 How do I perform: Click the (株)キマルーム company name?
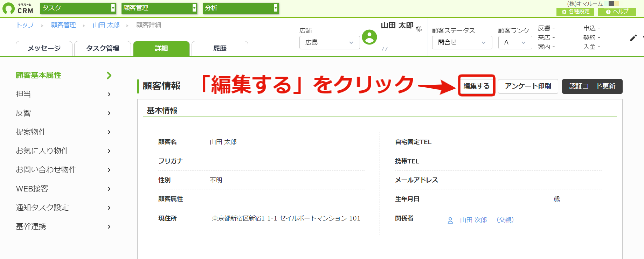pos(585,3)
